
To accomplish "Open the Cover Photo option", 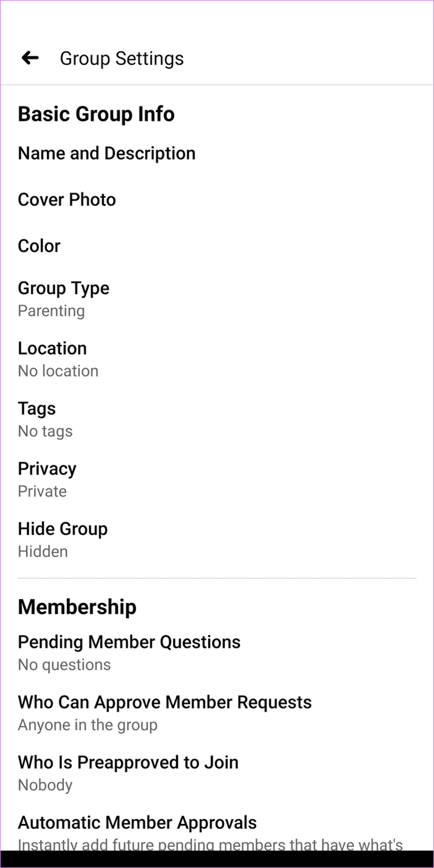I will pos(217,200).
